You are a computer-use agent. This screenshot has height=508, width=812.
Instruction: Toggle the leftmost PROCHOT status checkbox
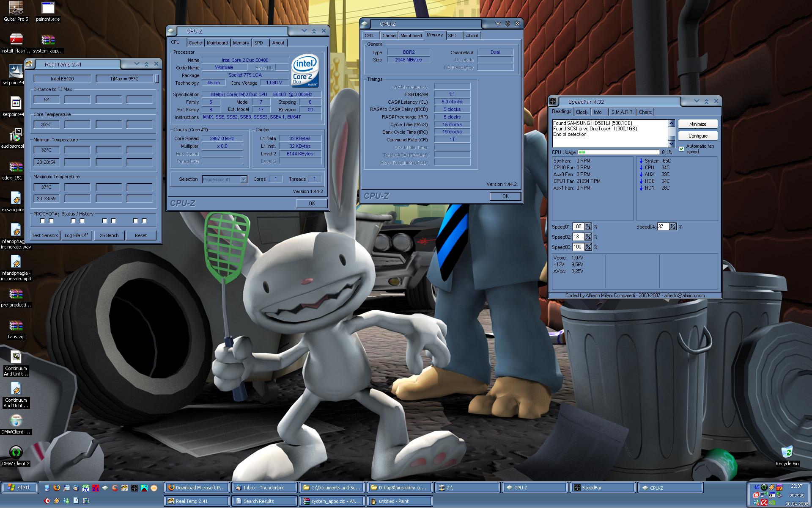(42, 221)
